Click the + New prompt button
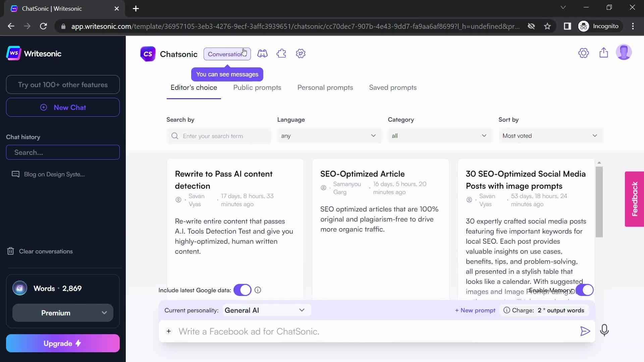 pos(475,310)
